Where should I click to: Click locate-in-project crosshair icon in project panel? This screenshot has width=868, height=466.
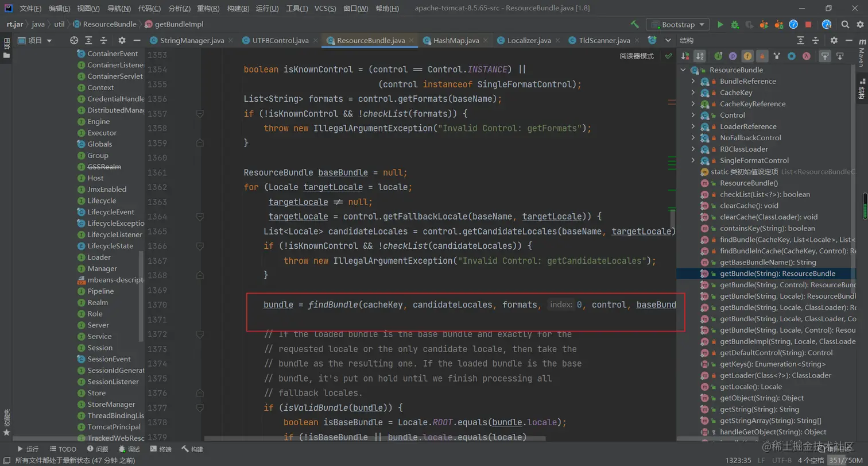click(x=74, y=40)
